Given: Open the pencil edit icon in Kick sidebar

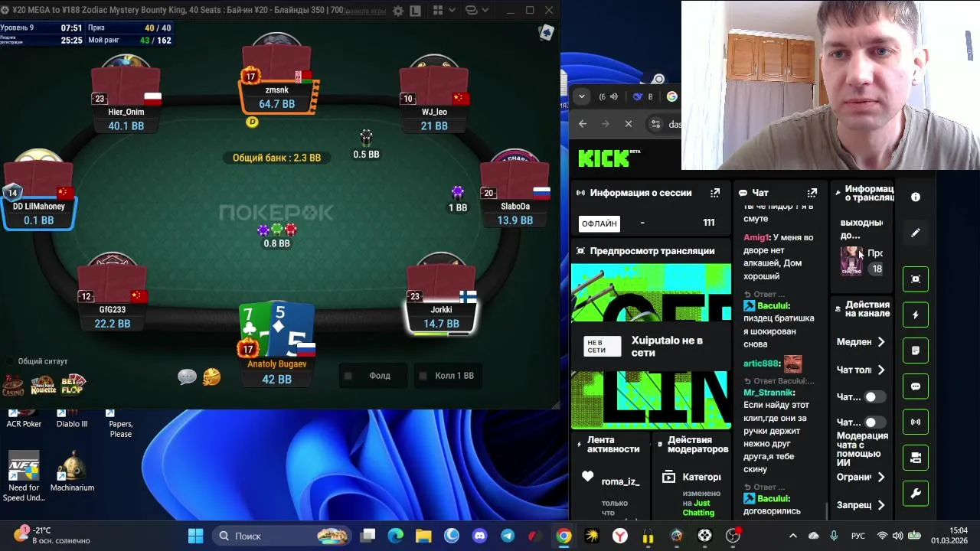Looking at the screenshot, I should [x=916, y=233].
